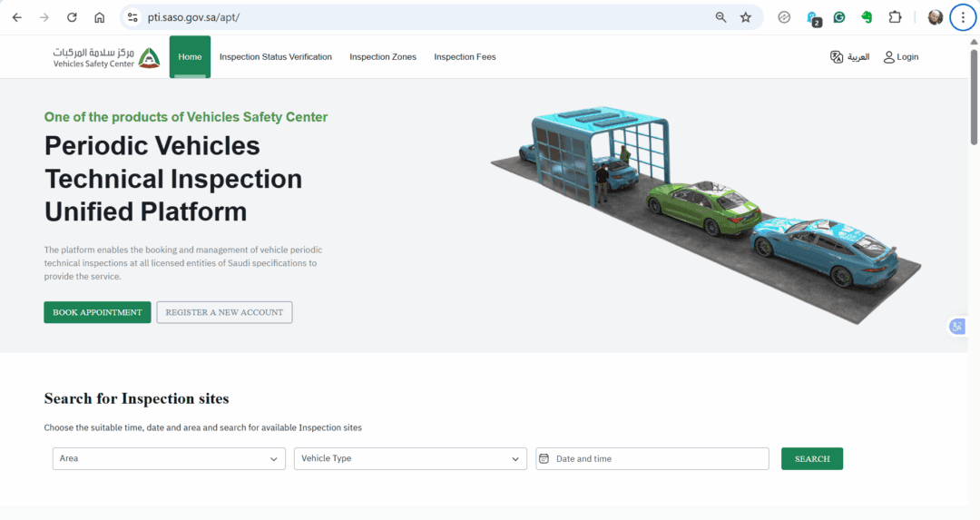The image size is (980, 520).
Task: Open the browser zoom magnifier icon
Action: [x=721, y=17]
